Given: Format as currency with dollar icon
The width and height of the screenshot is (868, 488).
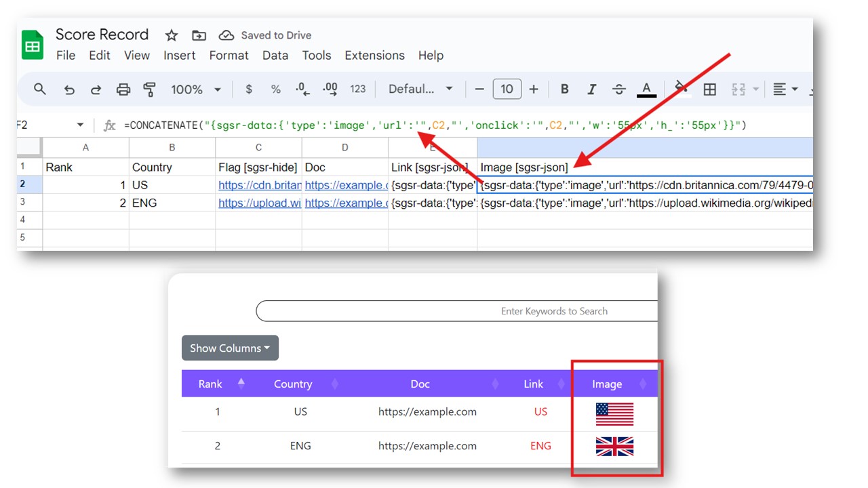Looking at the screenshot, I should 249,89.
